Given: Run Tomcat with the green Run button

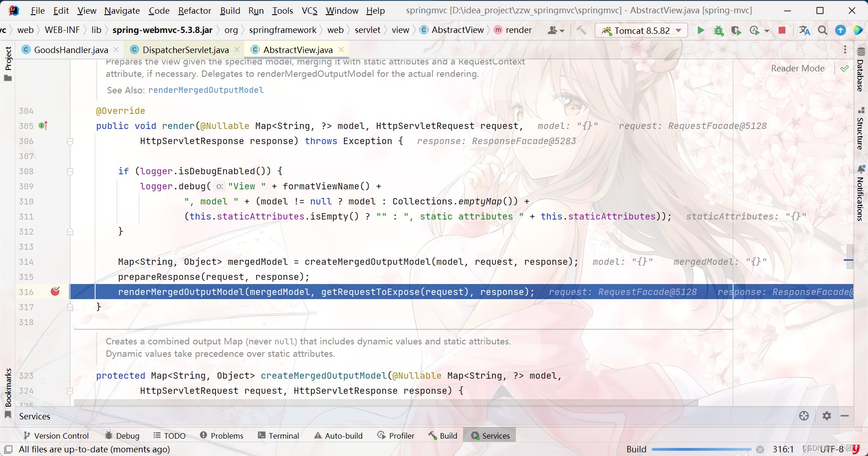Looking at the screenshot, I should [701, 30].
